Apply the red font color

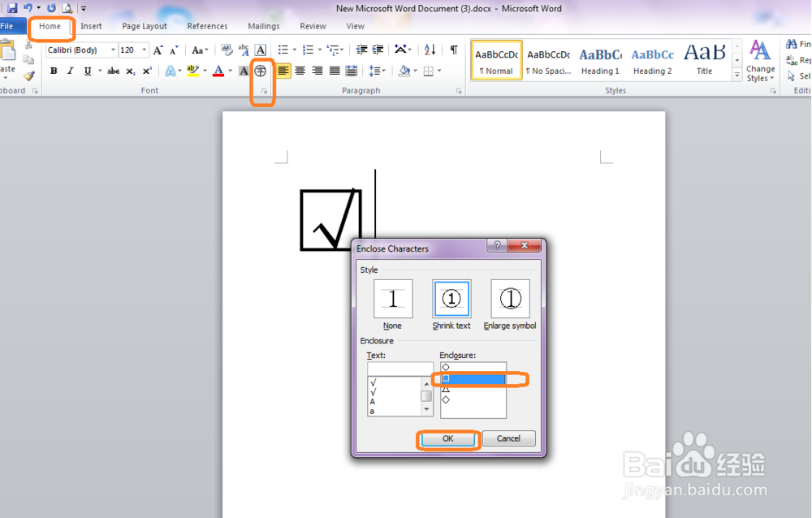tap(218, 71)
